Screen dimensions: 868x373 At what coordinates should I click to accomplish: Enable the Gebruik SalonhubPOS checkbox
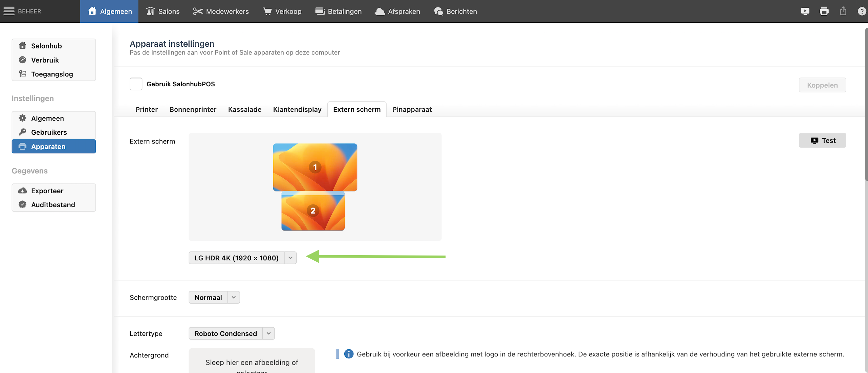136,84
